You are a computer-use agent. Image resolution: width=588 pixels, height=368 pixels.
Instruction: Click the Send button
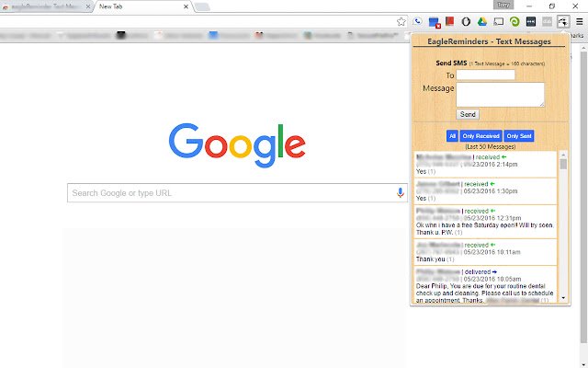(468, 114)
